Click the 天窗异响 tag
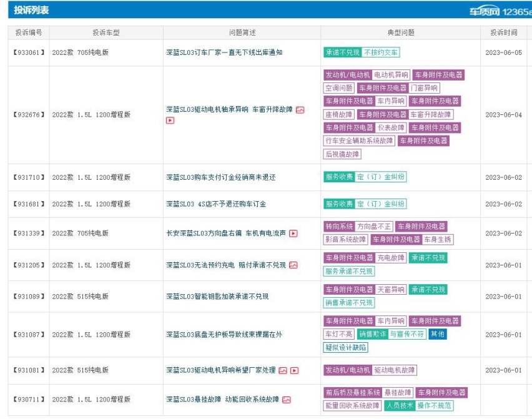 pyautogui.click(x=392, y=290)
